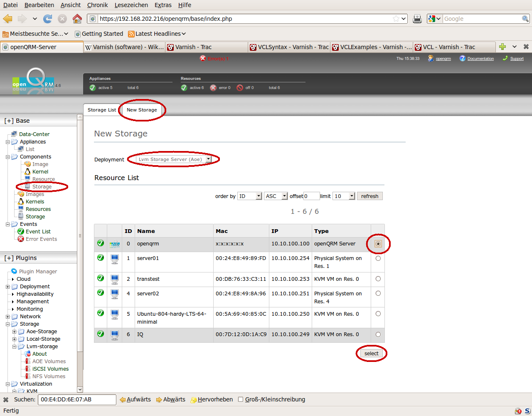Enable the Groß-/Kleinschreibung checkbox
The image size is (532, 416).
(x=240, y=399)
